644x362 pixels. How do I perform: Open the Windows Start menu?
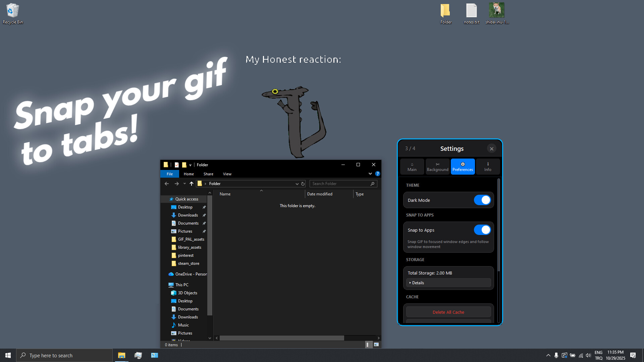[x=7, y=355]
